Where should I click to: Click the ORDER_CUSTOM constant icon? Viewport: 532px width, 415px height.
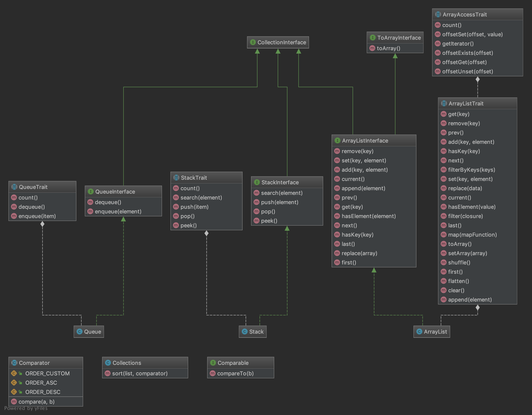click(x=14, y=373)
